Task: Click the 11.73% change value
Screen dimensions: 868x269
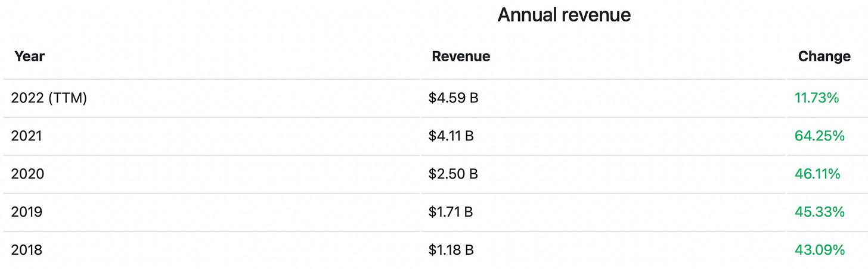Action: click(x=817, y=98)
